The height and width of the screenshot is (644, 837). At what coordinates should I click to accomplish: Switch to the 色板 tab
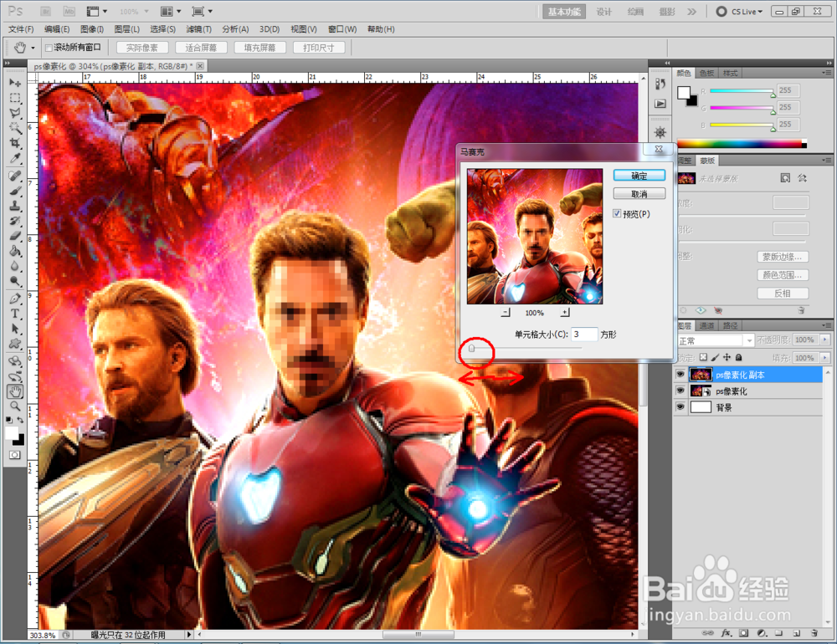pos(706,73)
